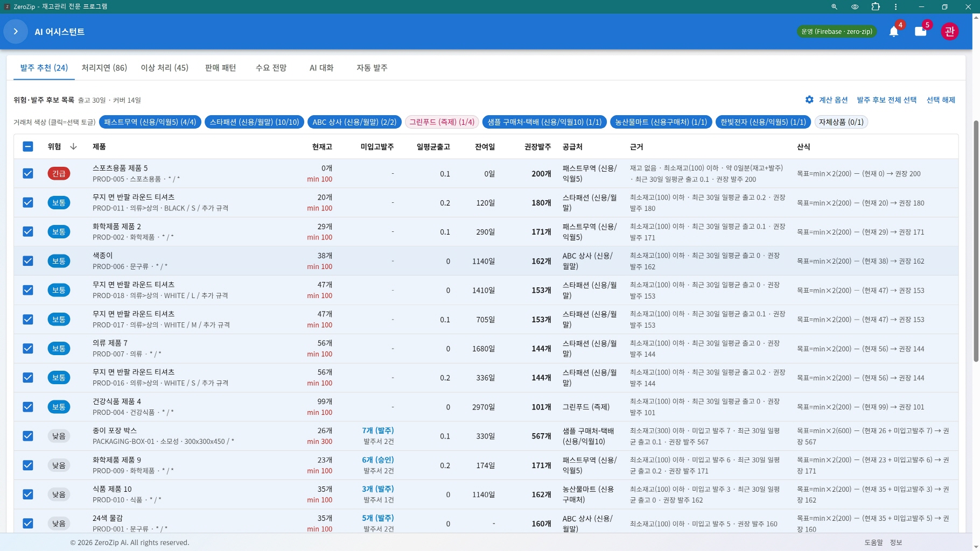Open the three-dot menu in title bar
The height and width of the screenshot is (551, 980).
pyautogui.click(x=895, y=7)
